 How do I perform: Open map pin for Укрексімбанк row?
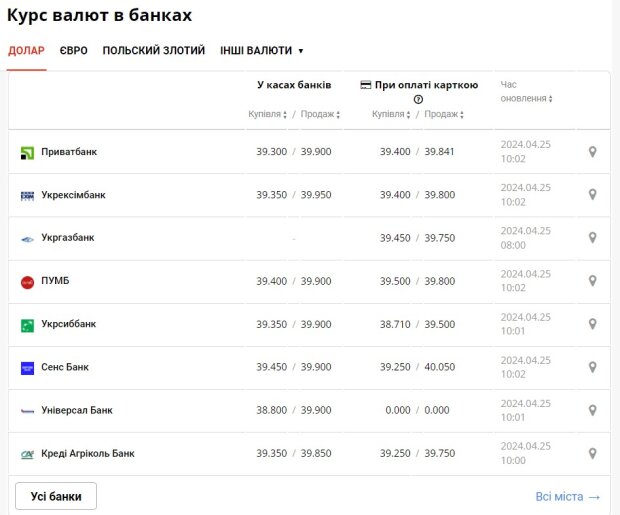click(x=592, y=195)
